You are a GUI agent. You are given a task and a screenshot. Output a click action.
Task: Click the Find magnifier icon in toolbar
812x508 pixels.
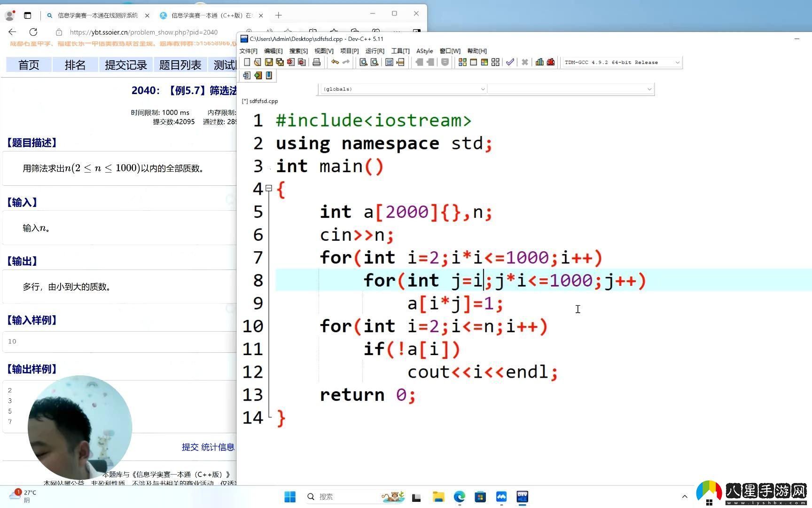pyautogui.click(x=363, y=63)
